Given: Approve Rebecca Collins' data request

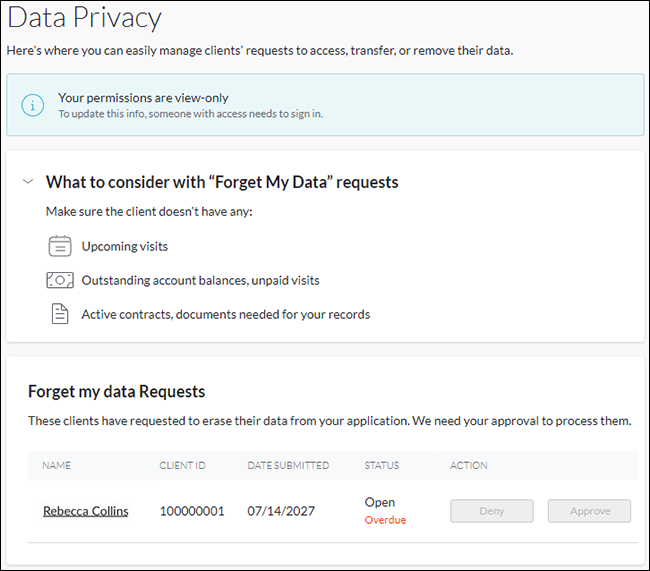Looking at the screenshot, I should point(589,511).
